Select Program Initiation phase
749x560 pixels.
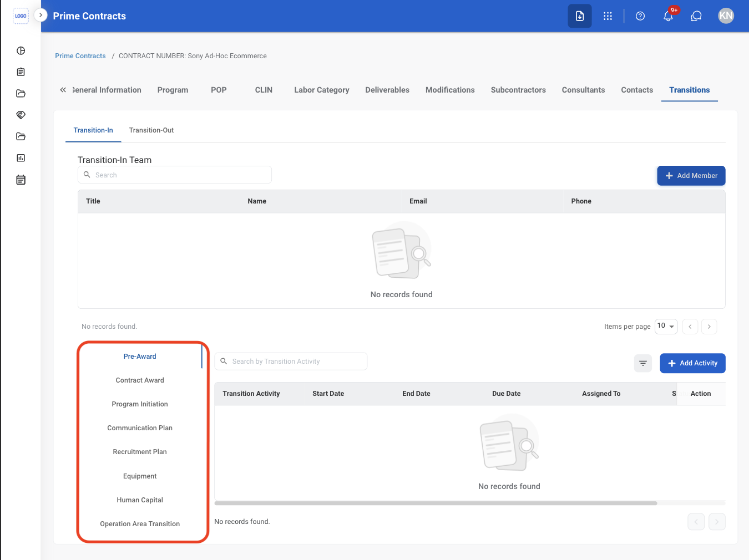[140, 404]
